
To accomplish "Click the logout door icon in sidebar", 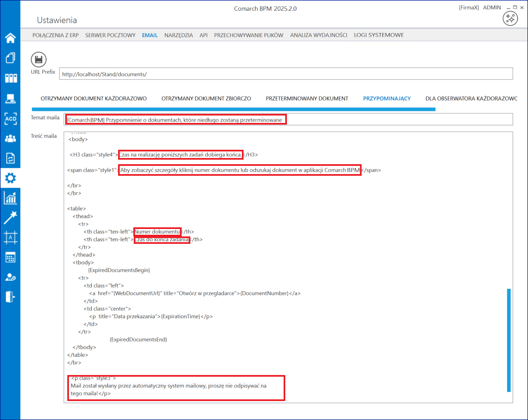I will tap(10, 297).
